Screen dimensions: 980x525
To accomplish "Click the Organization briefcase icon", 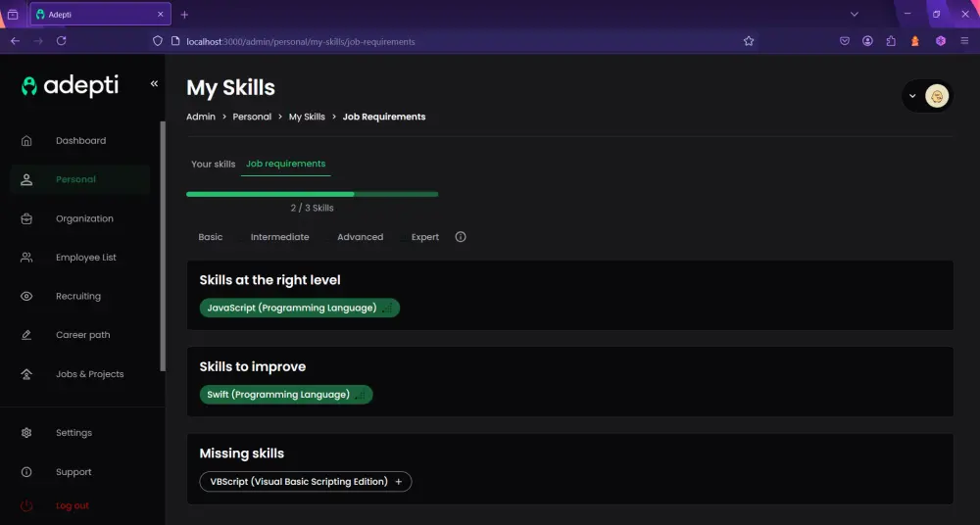I will pyautogui.click(x=26, y=218).
